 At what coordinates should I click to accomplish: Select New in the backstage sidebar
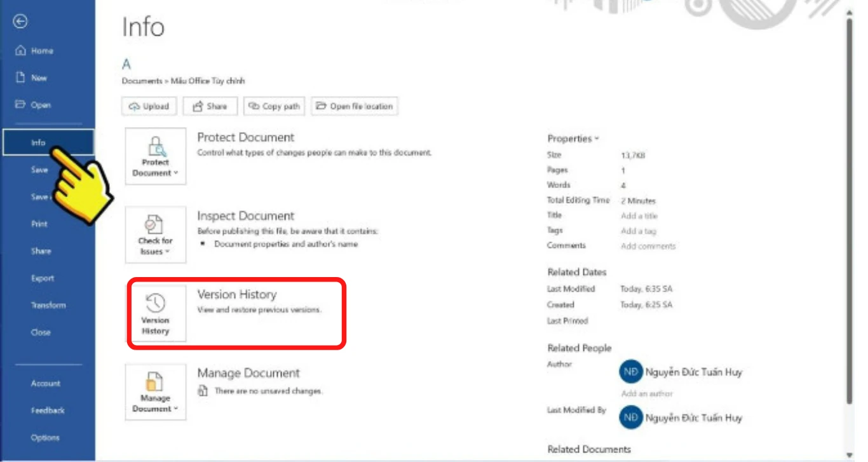(48, 78)
